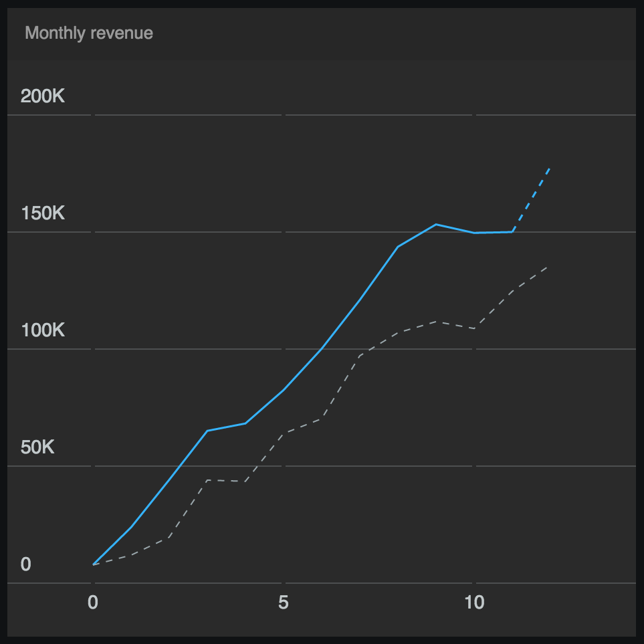
Task: Click the gray dashed line point at month 5
Action: coord(284,433)
